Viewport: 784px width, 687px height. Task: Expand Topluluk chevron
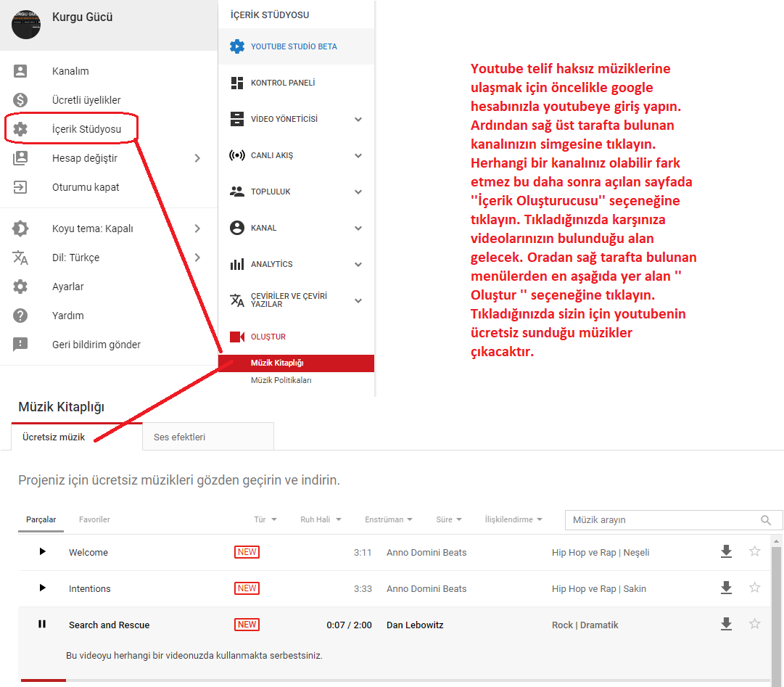pyautogui.click(x=358, y=192)
